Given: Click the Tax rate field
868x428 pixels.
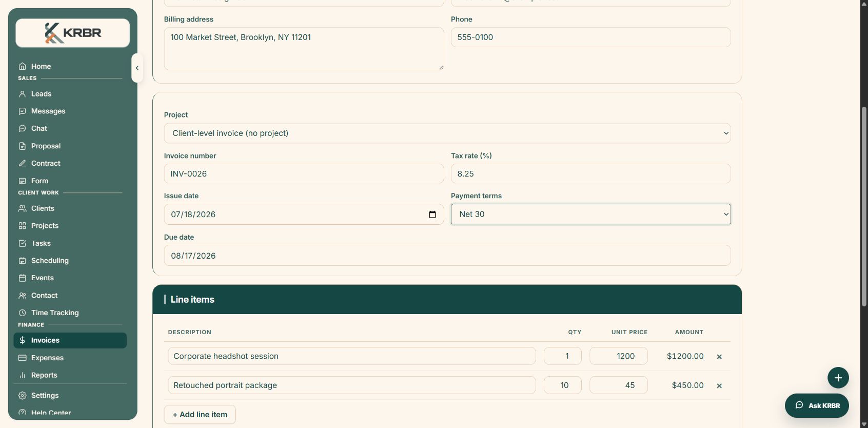Looking at the screenshot, I should coord(590,174).
